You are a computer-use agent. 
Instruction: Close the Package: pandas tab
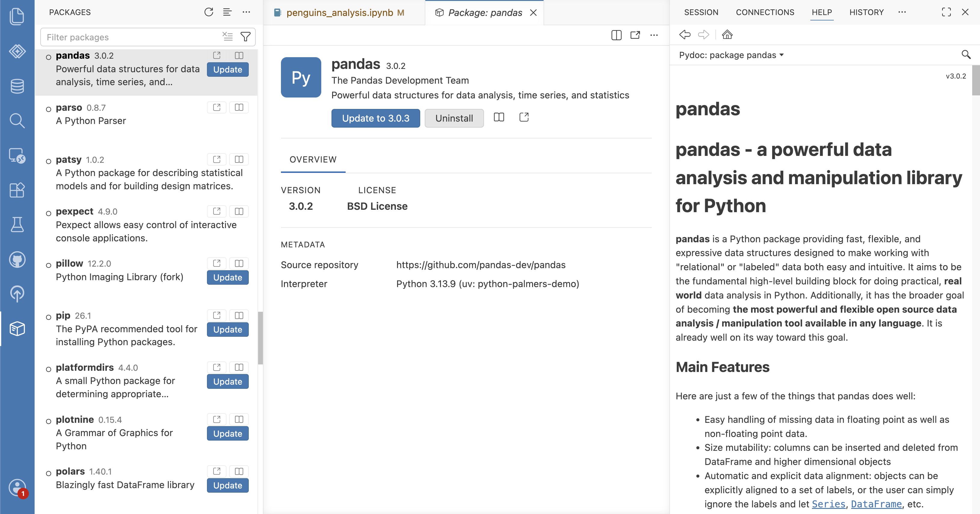533,13
